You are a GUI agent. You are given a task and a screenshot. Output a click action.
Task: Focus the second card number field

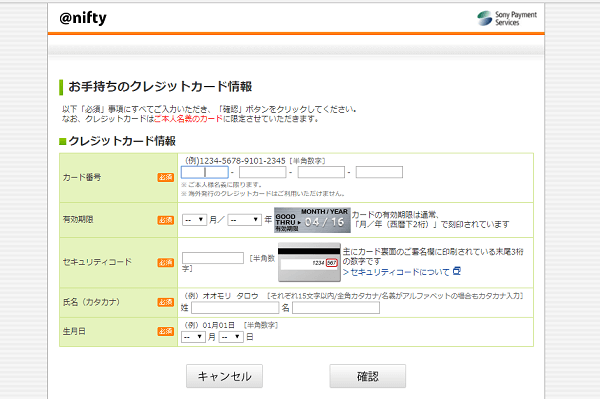pos(262,172)
